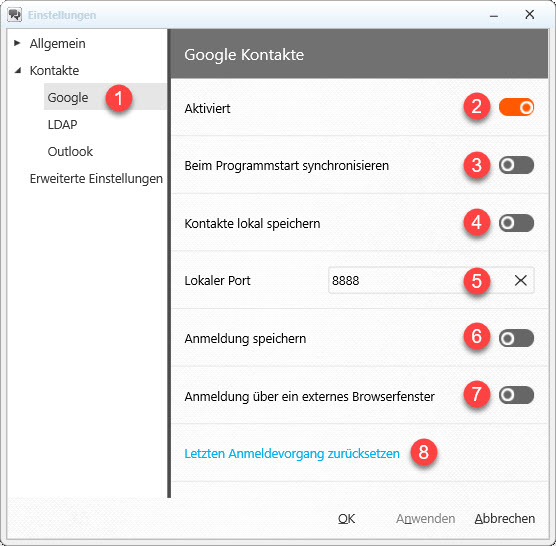Click the Abbrechen button

coord(505,519)
